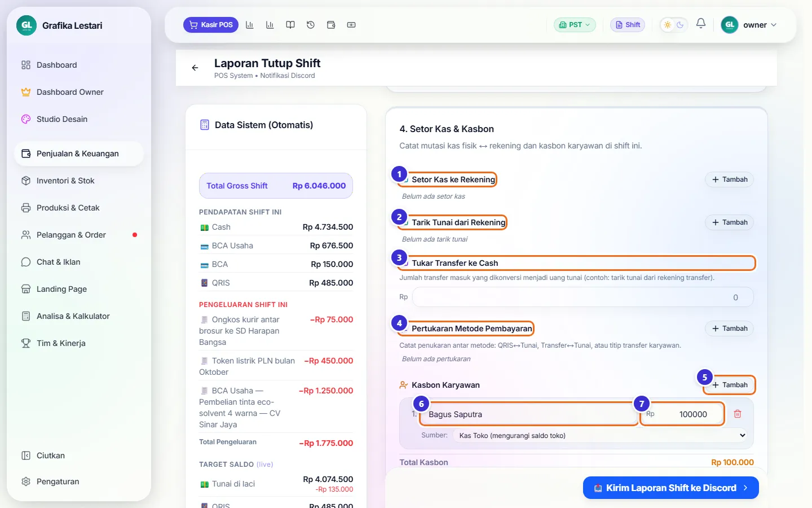Switch to light mode sun icon
This screenshot has width=812, height=508.
pyautogui.click(x=668, y=25)
